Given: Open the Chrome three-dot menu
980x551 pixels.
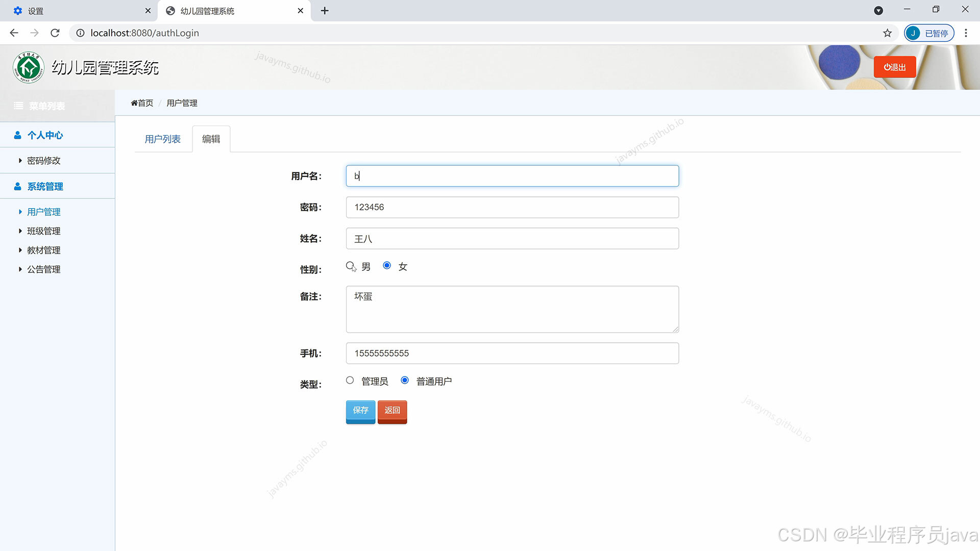Looking at the screenshot, I should (x=966, y=33).
